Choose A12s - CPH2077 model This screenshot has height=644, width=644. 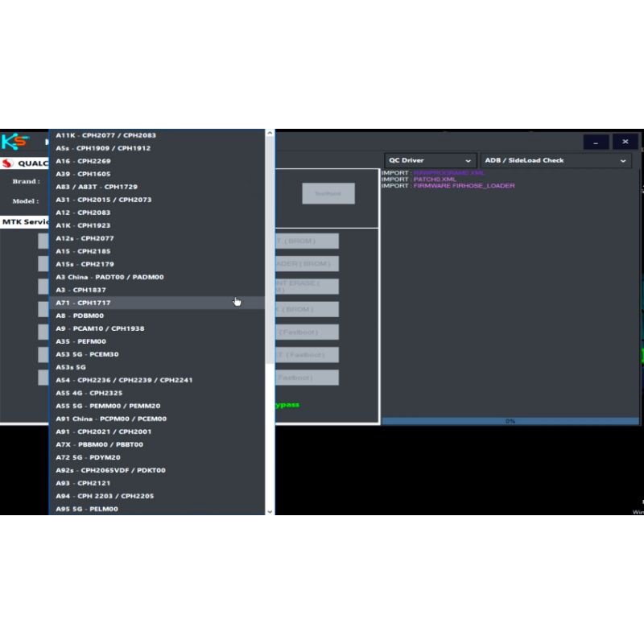pyautogui.click(x=157, y=238)
